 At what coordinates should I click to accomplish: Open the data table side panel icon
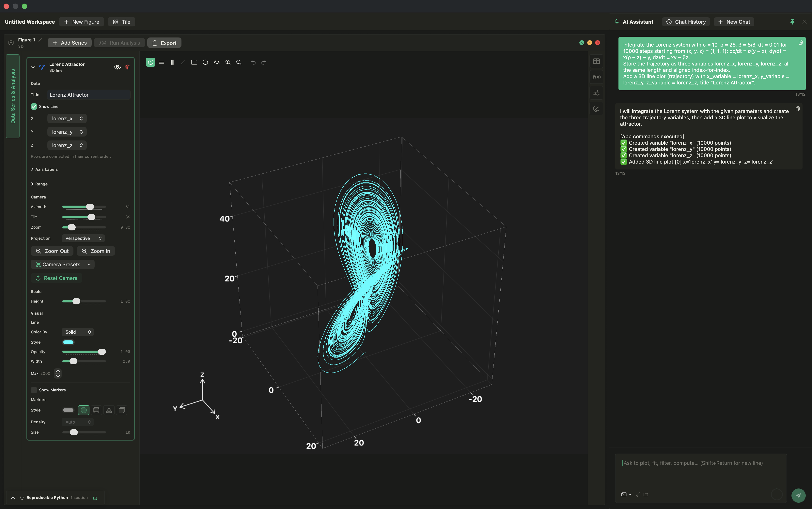(596, 61)
